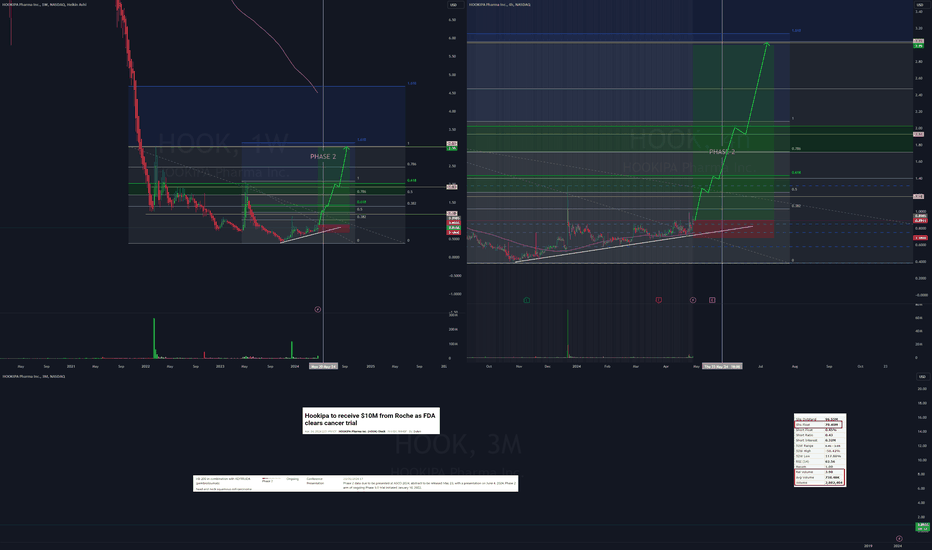Click the 16.00 price label on the 3M axis
Image resolution: width=932 pixels, height=550 pixels.
[922, 417]
